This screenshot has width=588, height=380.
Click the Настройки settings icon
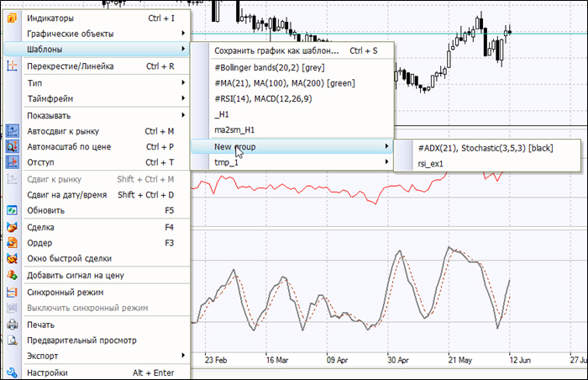12,372
